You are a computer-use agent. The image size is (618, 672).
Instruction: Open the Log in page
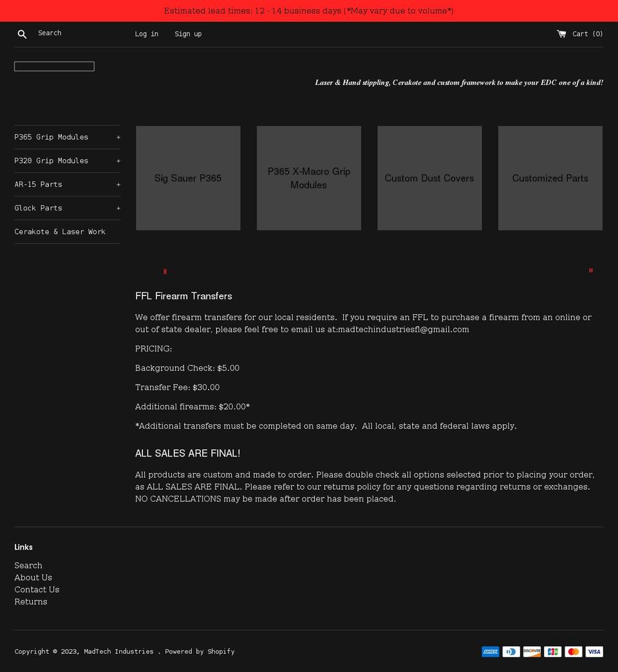point(147,34)
